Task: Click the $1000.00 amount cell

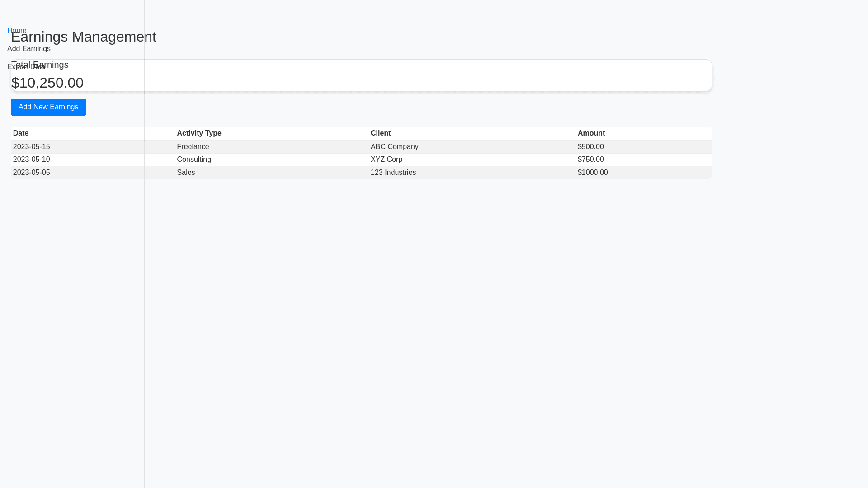Action: point(592,173)
